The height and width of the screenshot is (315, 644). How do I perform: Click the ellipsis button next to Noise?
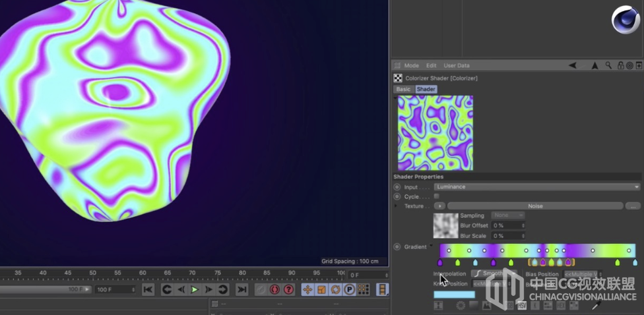(633, 206)
